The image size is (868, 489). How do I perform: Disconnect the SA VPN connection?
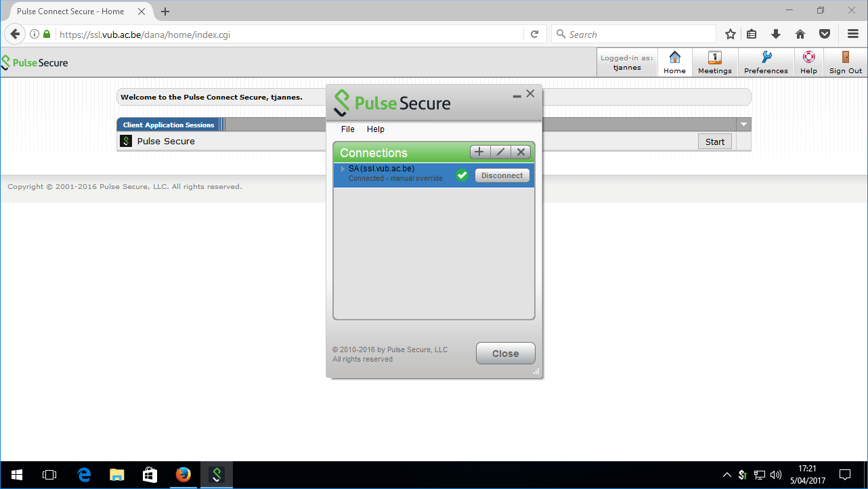502,175
